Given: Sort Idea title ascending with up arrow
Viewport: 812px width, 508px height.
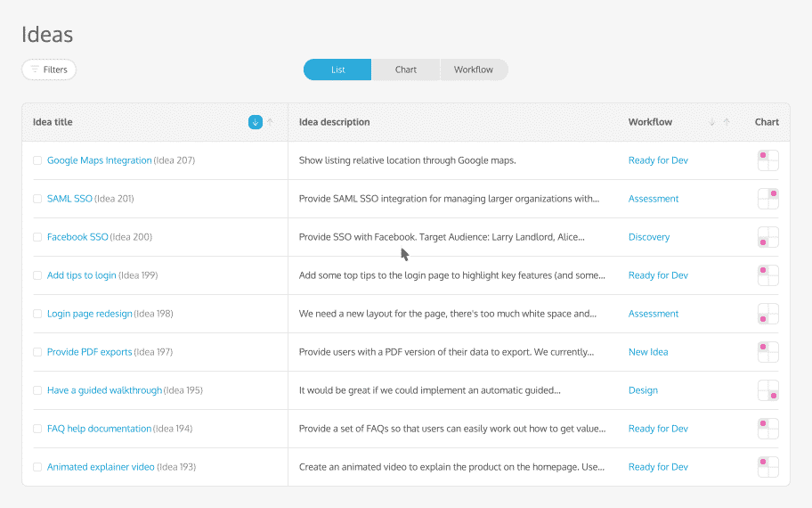Looking at the screenshot, I should coord(271,122).
